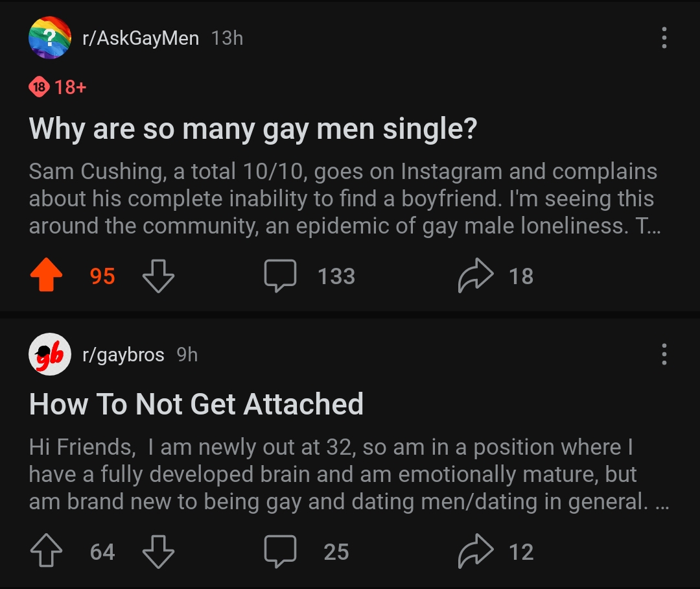Downvote the "Why are so many gay men single?" post
This screenshot has height=589, width=700.
(x=158, y=276)
